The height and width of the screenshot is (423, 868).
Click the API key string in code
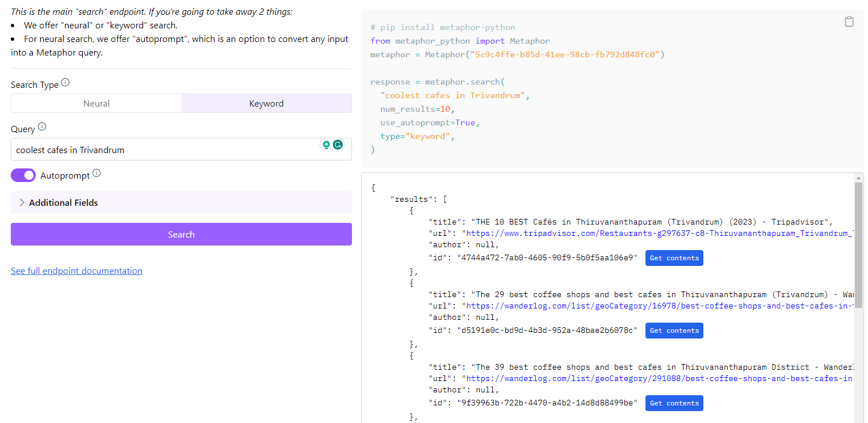(x=565, y=54)
